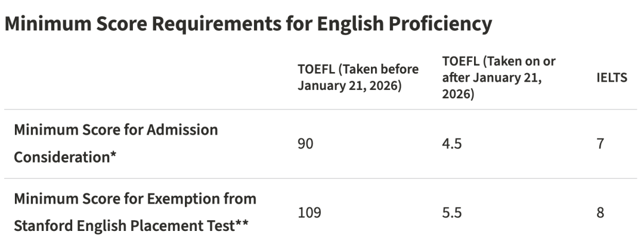Screen dimensions: 644x250
Task: Click the divider line below the column headers
Action: tap(322, 110)
